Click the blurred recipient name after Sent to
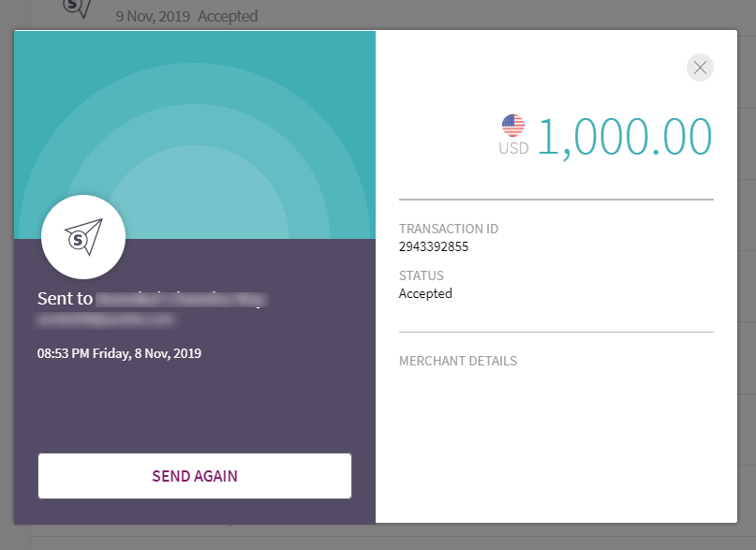 pyautogui.click(x=181, y=300)
